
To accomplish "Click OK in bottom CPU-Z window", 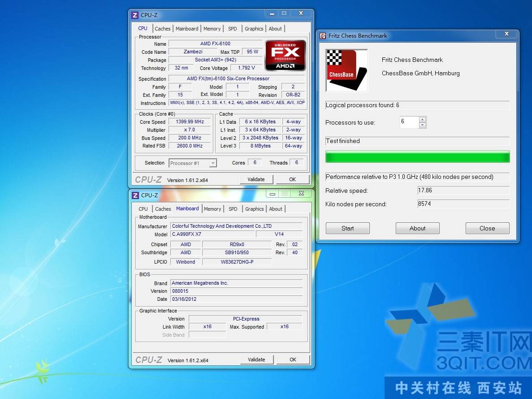I will coord(293,360).
